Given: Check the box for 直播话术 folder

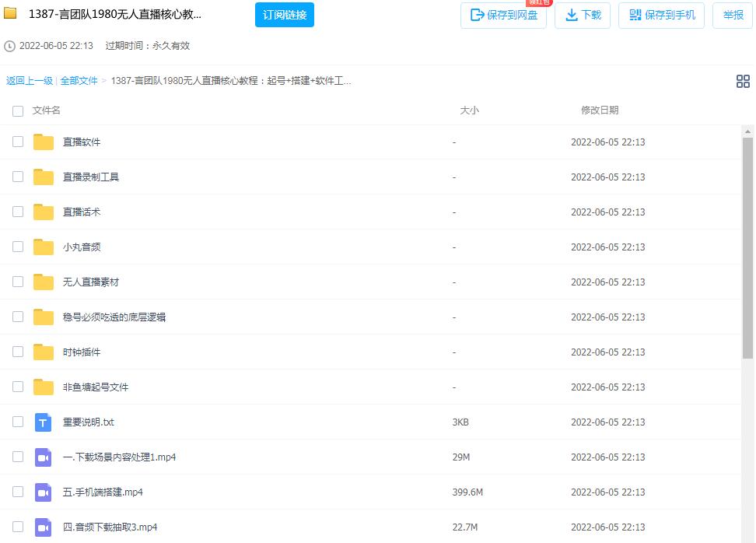Looking at the screenshot, I should 18,212.
